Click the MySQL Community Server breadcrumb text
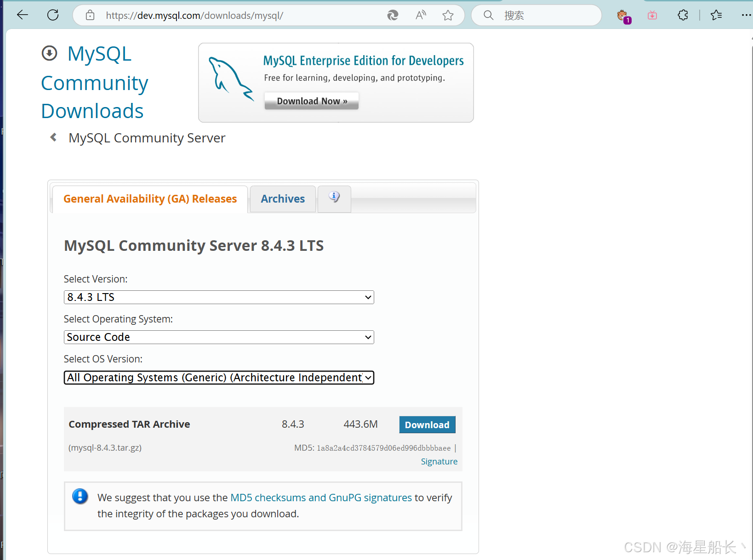The image size is (753, 560). click(x=147, y=138)
